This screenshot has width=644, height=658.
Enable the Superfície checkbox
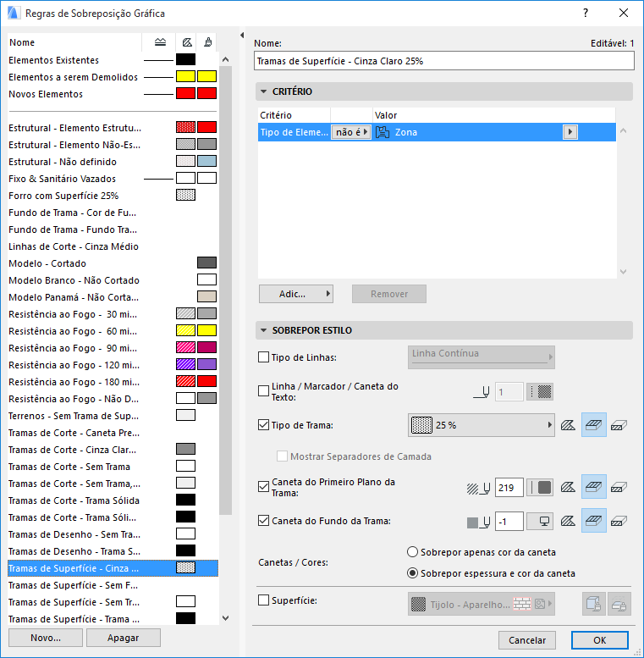coord(263,600)
